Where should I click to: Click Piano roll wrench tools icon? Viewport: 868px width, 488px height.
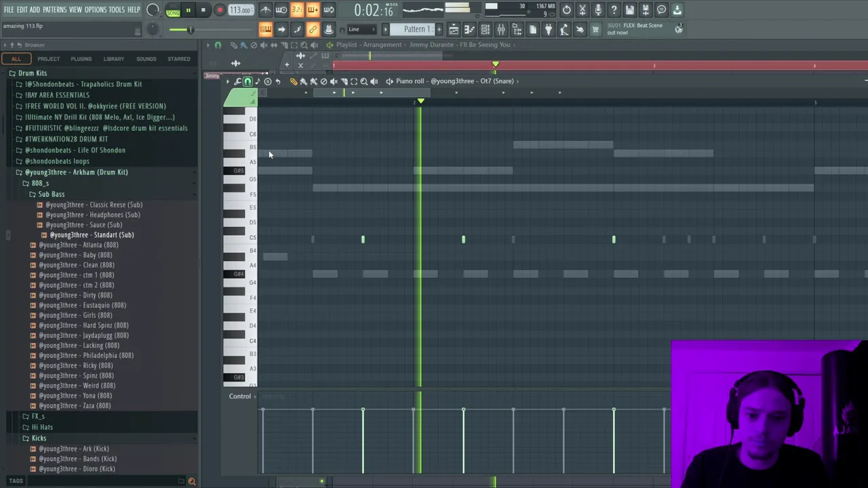(237, 81)
